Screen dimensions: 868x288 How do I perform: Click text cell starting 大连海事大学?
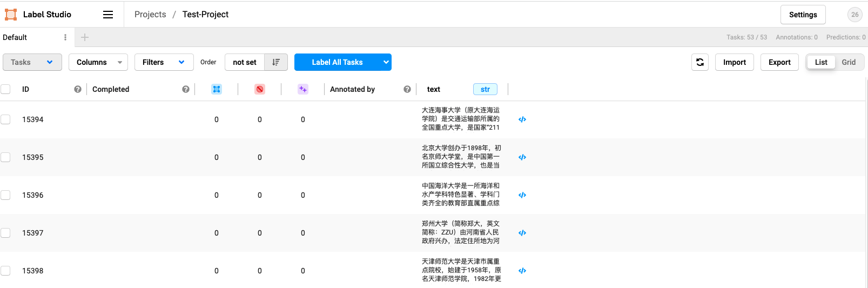click(x=461, y=119)
